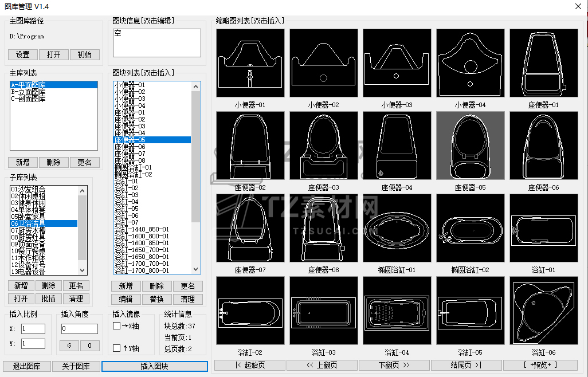Click block list scrollbar down arrow
This screenshot has width=588, height=377.
[196, 269]
